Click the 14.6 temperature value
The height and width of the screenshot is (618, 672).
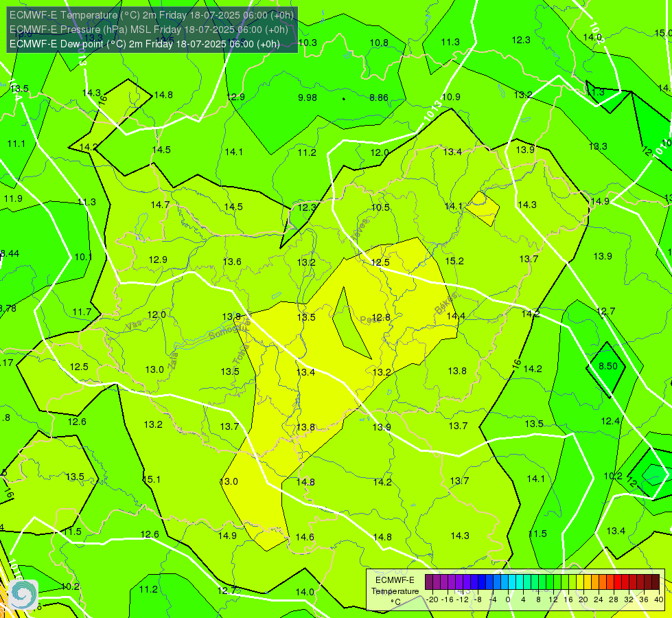[x=304, y=537]
